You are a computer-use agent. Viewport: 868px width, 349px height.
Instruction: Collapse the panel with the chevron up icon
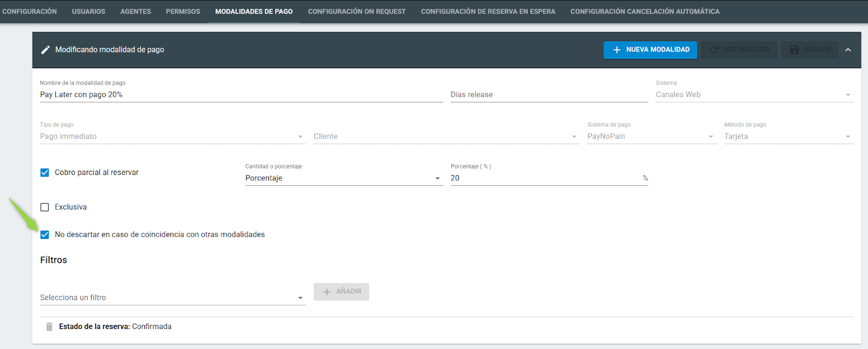pos(848,50)
